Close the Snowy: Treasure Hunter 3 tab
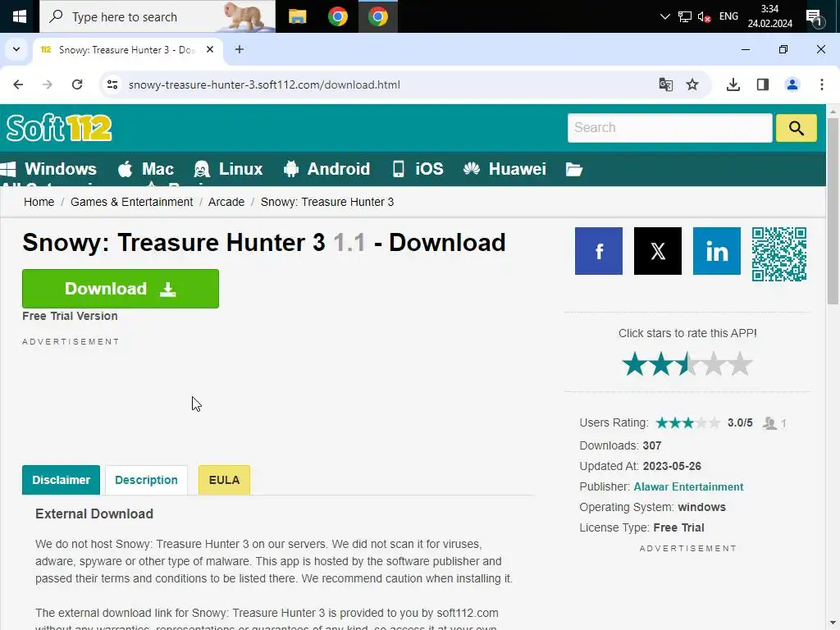This screenshot has height=630, width=840. point(210,49)
